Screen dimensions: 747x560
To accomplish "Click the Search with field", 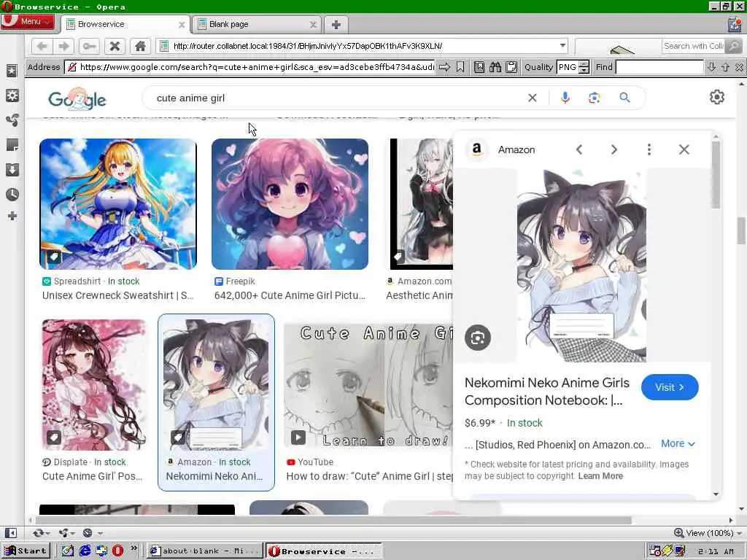I will coord(694,46).
